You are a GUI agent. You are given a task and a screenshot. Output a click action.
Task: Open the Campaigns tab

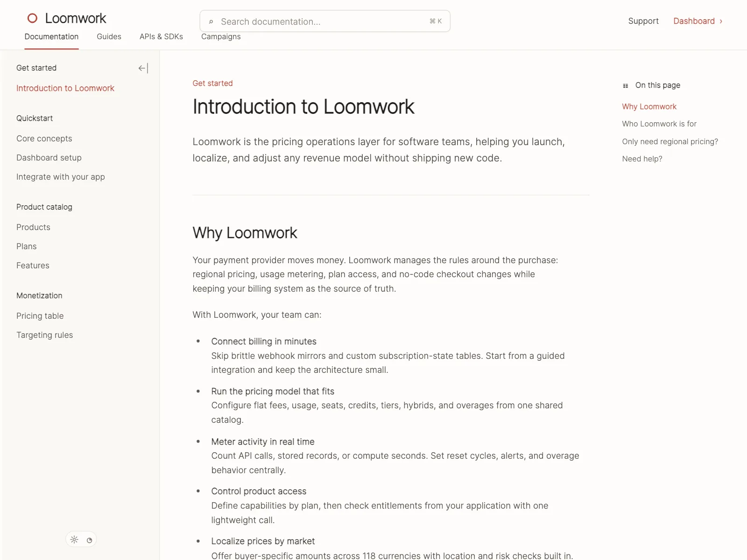[x=221, y=36]
